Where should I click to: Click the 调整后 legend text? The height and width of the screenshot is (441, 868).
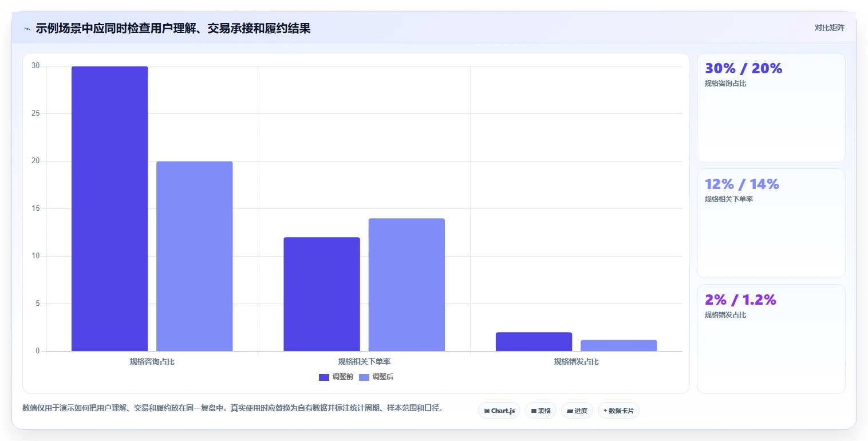click(x=383, y=377)
